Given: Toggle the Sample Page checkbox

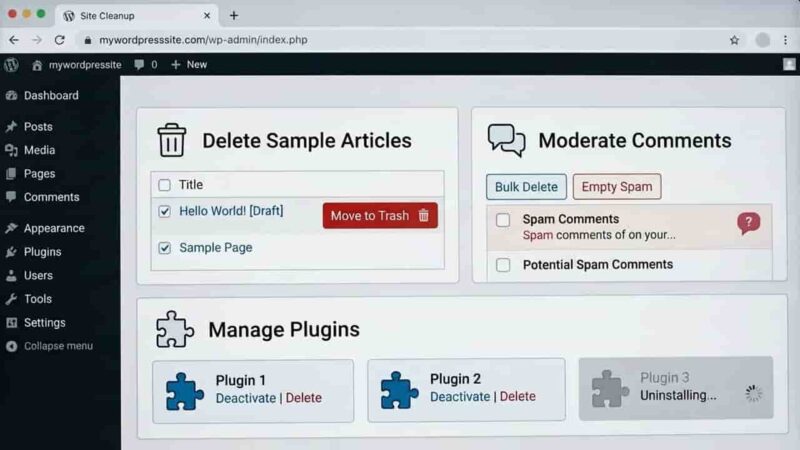Looking at the screenshot, I should point(164,248).
